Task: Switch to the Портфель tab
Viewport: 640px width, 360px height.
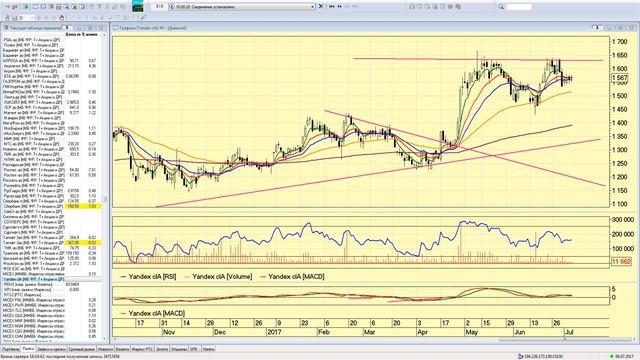Action: point(10,349)
